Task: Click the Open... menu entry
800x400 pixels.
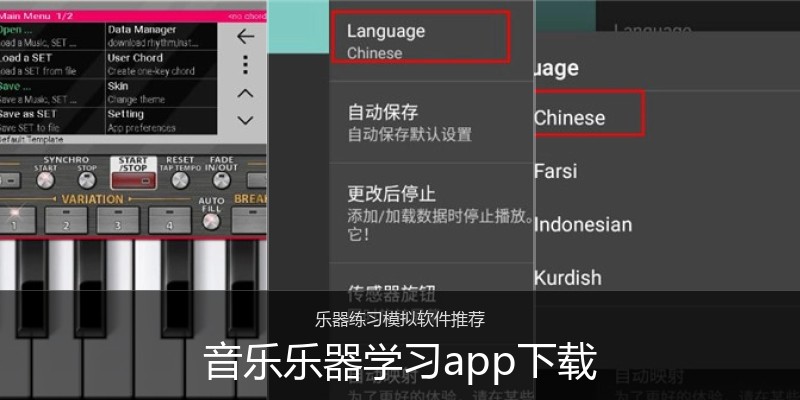Action: tap(52, 36)
